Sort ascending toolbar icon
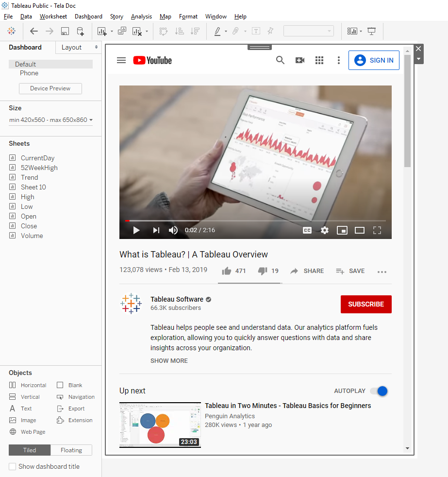Image resolution: width=448 pixels, height=477 pixels. point(179,31)
